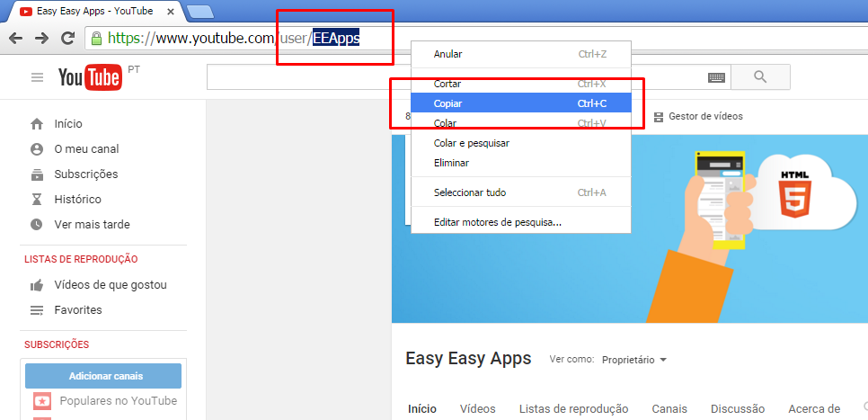Screen dimensions: 868x420
Task: Choose Colar e pesquisar in context menu
Action: point(520,143)
